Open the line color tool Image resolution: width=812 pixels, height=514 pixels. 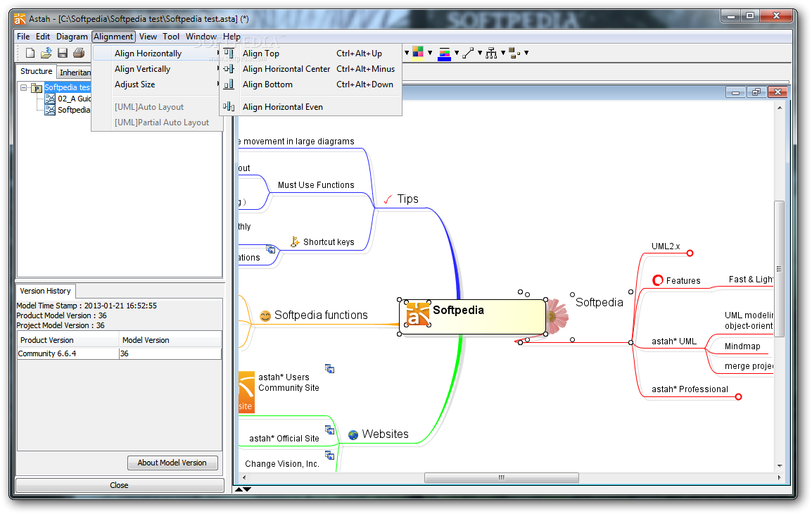444,54
